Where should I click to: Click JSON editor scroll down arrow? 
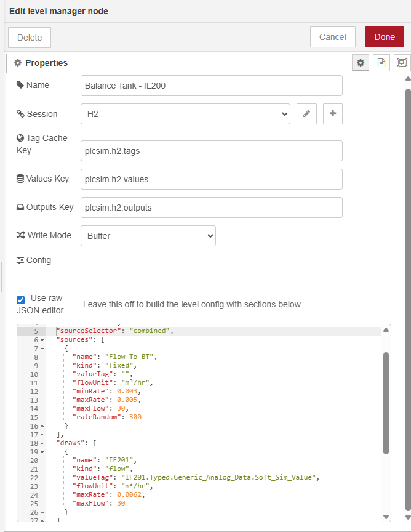[x=386, y=517]
